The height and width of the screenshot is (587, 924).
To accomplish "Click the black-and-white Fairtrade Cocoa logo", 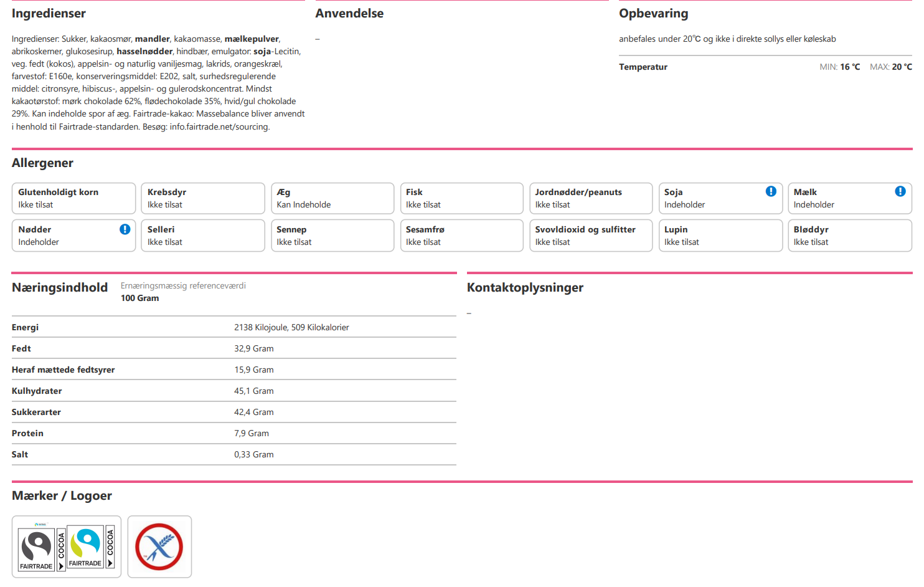I will (42, 548).
